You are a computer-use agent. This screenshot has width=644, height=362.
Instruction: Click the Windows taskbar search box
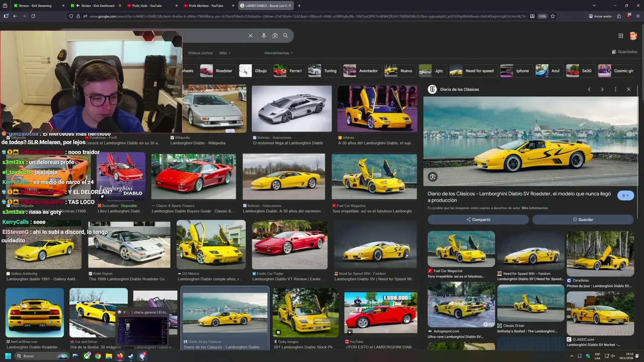coord(43,356)
